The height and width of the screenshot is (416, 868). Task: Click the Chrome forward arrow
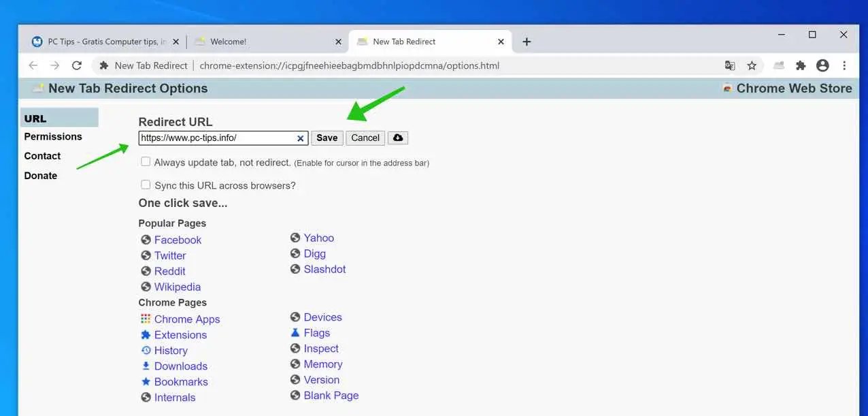pyautogui.click(x=55, y=65)
